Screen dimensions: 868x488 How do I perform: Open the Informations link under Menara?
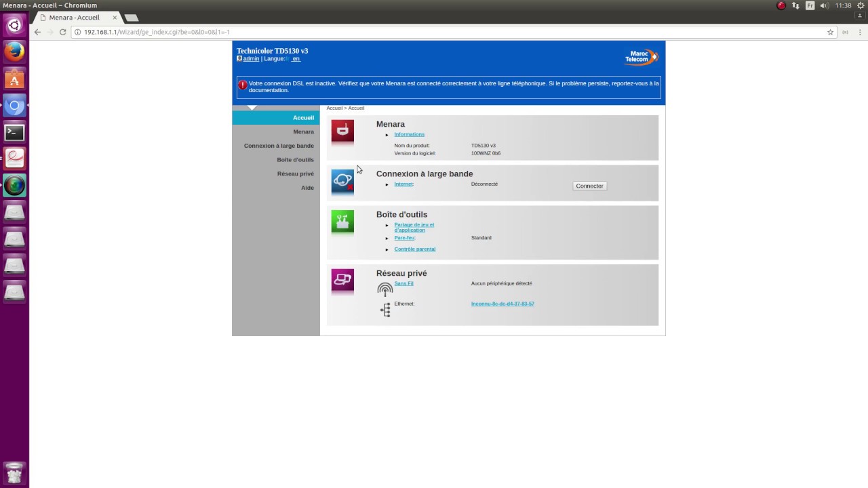(410, 134)
